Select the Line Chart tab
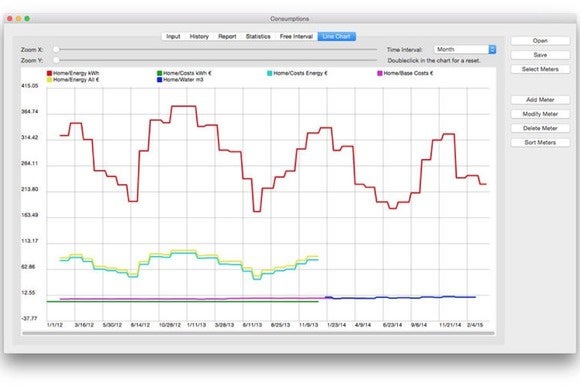The width and height of the screenshot is (580, 388). [337, 36]
